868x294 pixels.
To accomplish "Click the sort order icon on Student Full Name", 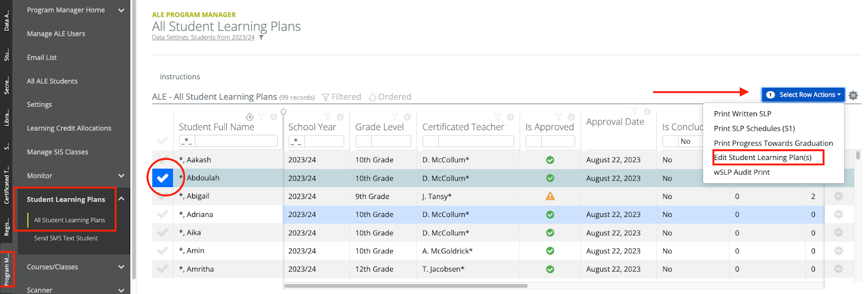I will pyautogui.click(x=250, y=117).
